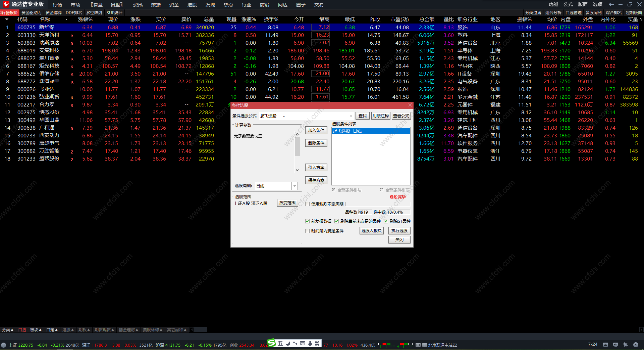Uncheck 前复权数据 checkbox
Viewport: 644px width, 350px height.
[307, 221]
